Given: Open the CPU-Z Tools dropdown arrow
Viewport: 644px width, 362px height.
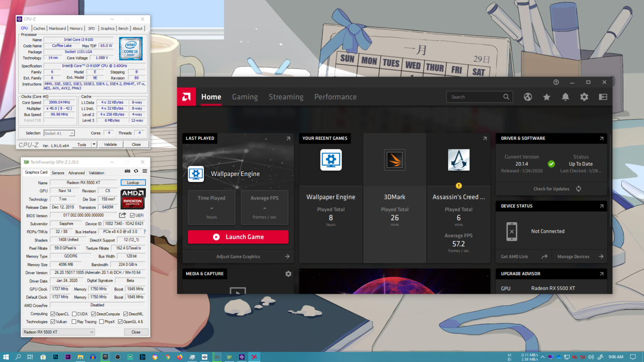Looking at the screenshot, I should point(94,145).
